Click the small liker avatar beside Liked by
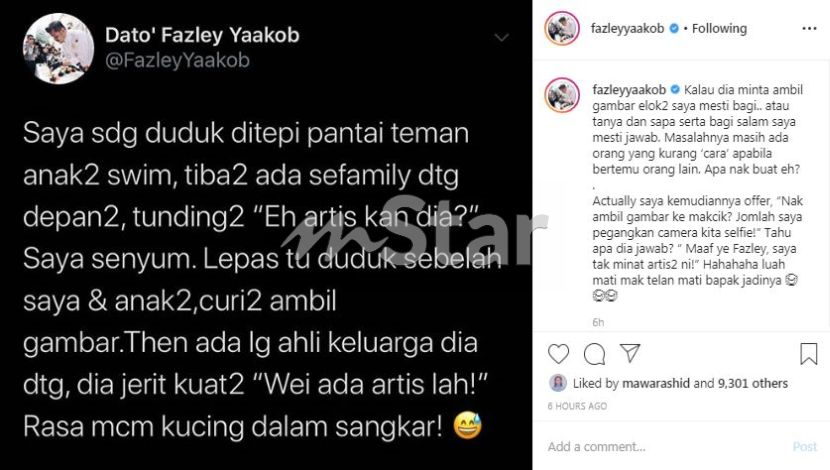The height and width of the screenshot is (470, 830). [x=558, y=383]
